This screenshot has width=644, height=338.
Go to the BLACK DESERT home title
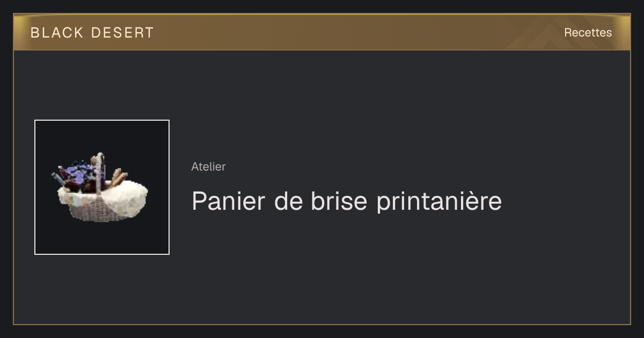pyautogui.click(x=92, y=33)
